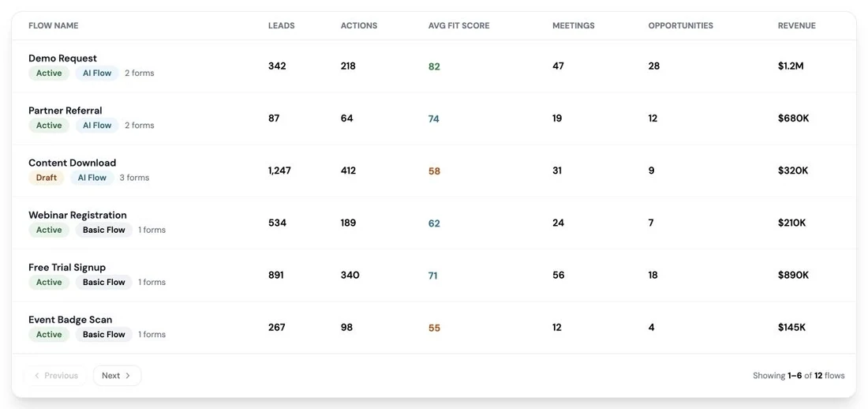Click the fit score 71 for Free Trial Signup

coord(433,276)
